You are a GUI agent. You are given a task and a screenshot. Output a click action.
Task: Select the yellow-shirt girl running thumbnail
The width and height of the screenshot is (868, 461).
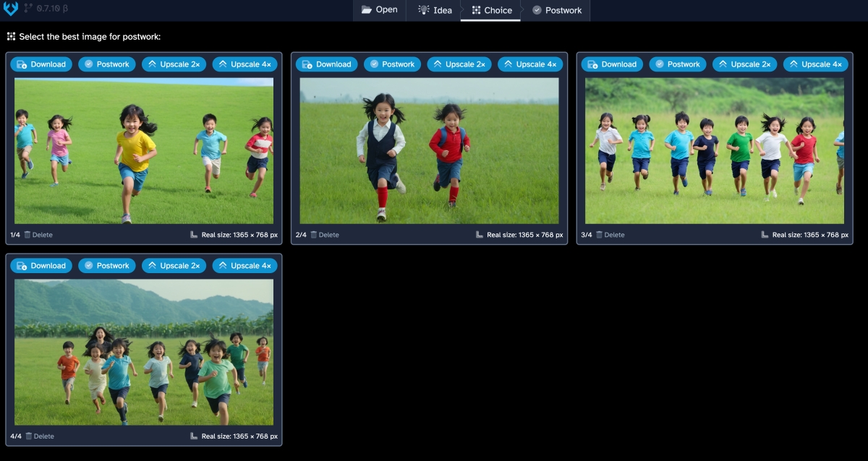[144, 151]
